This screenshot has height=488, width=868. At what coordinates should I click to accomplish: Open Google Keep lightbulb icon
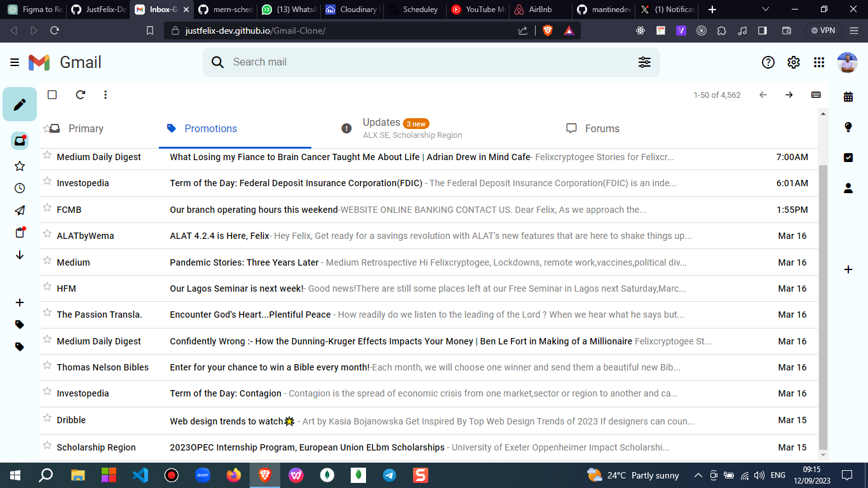(x=848, y=126)
